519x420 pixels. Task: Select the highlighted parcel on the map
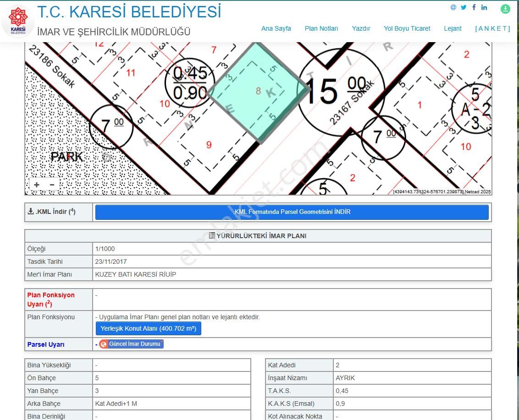click(x=259, y=92)
